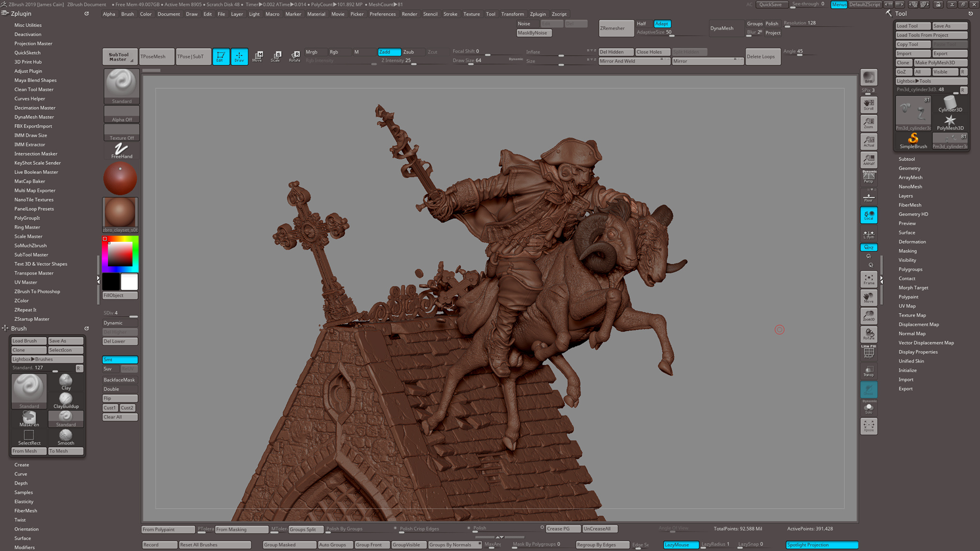The height and width of the screenshot is (551, 980).
Task: Open the Texture menu
Action: tap(471, 14)
